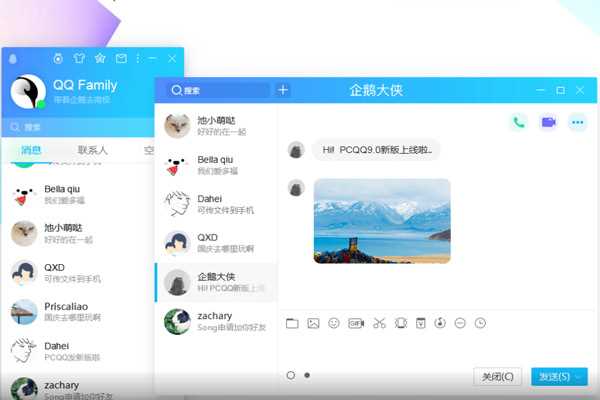Click the green online status badge on avatar
This screenshot has height=400, width=600.
click(x=41, y=104)
